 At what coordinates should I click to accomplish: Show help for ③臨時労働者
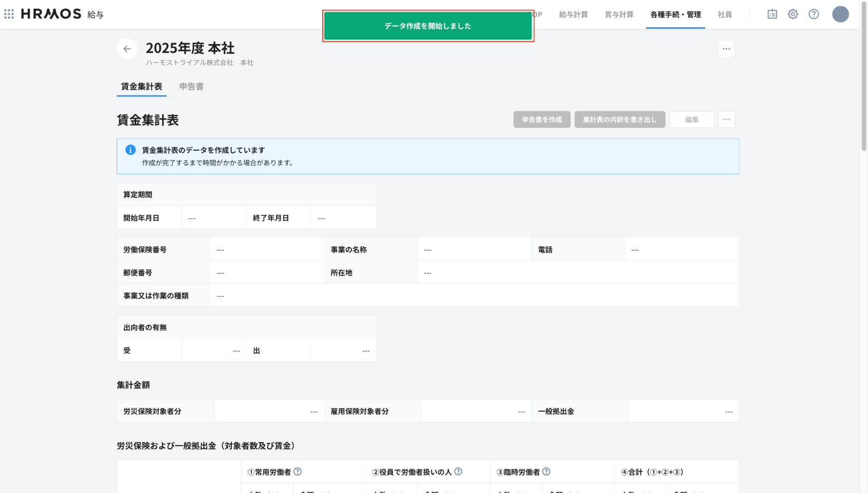(x=546, y=471)
